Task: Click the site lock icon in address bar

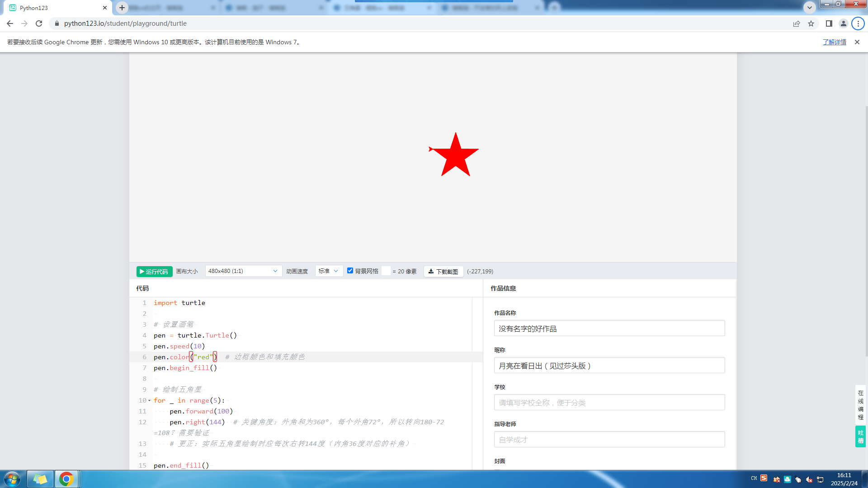Action: point(57,23)
